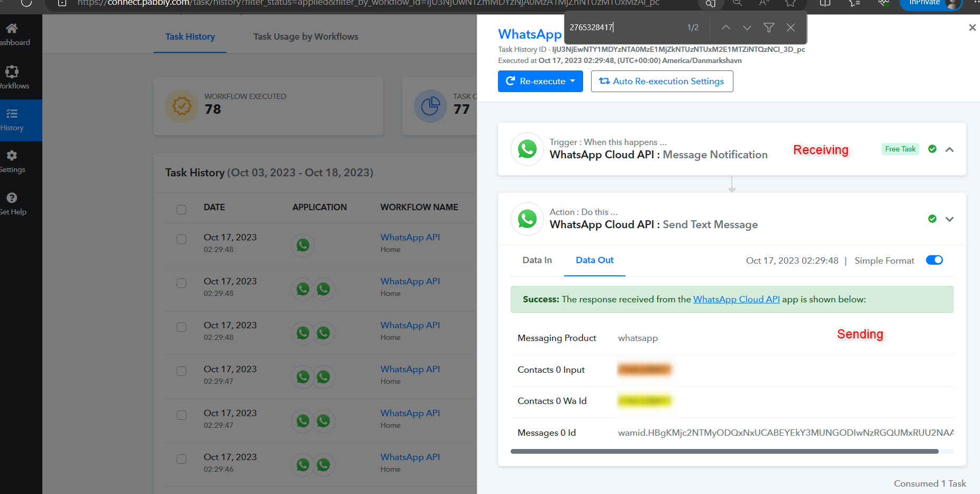Screen dimensions: 980x494
Task: Go to next find result arrow
Action: (747, 28)
